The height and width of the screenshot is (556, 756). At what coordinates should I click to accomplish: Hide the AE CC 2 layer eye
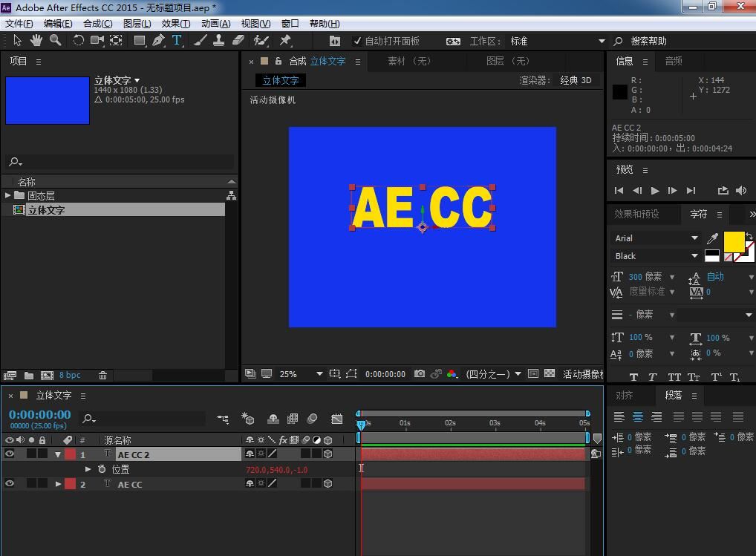pyautogui.click(x=9, y=454)
